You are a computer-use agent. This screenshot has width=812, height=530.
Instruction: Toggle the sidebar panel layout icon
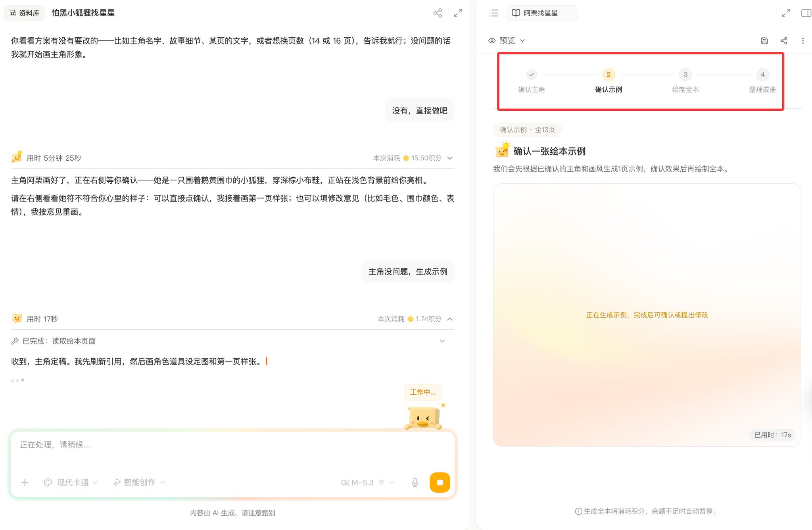tap(806, 13)
